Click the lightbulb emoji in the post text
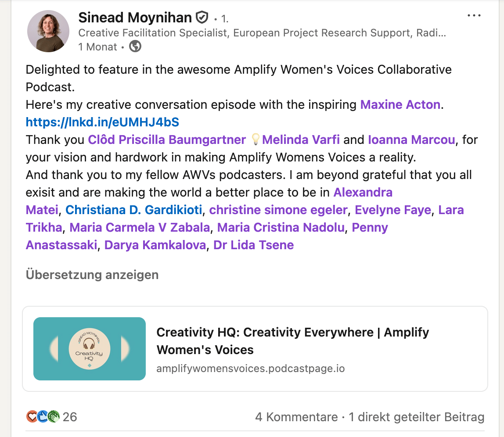 tap(255, 140)
